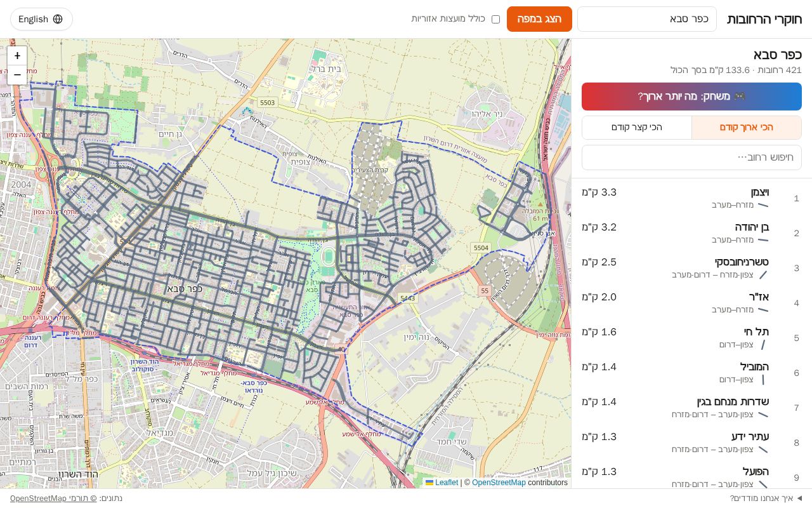Toggle the כולל מועצות אזוריות checkbox
The width and height of the screenshot is (812, 508).
495,19
